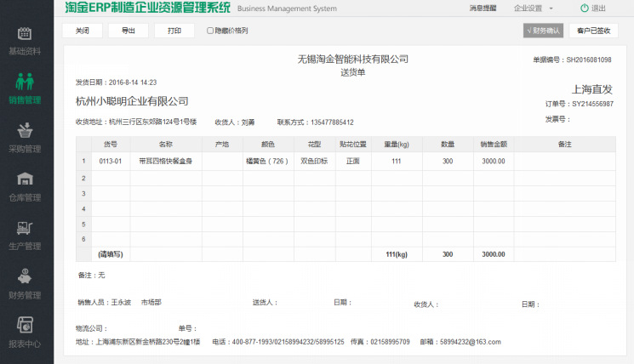Select the 备注 cell in row 1
The width and height of the screenshot is (634, 364).
pyautogui.click(x=564, y=161)
